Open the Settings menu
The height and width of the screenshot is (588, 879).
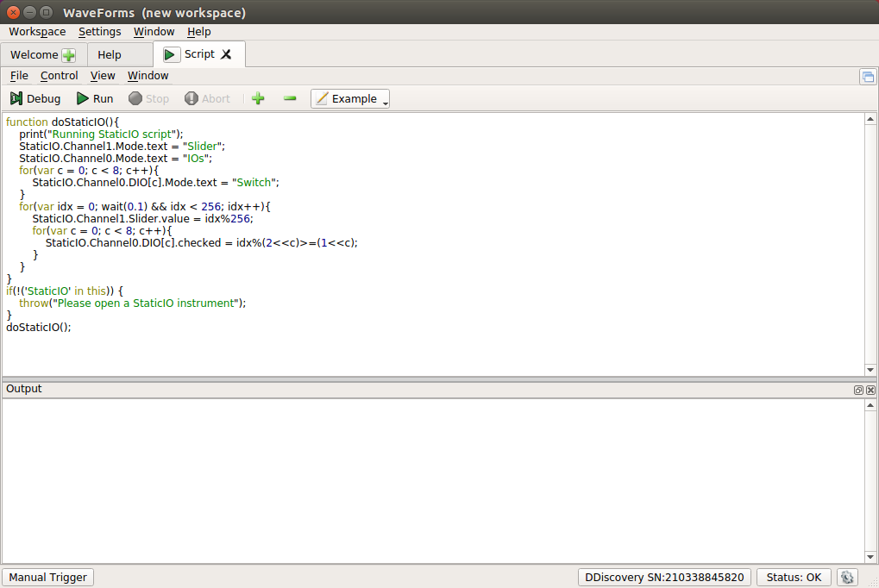click(100, 32)
